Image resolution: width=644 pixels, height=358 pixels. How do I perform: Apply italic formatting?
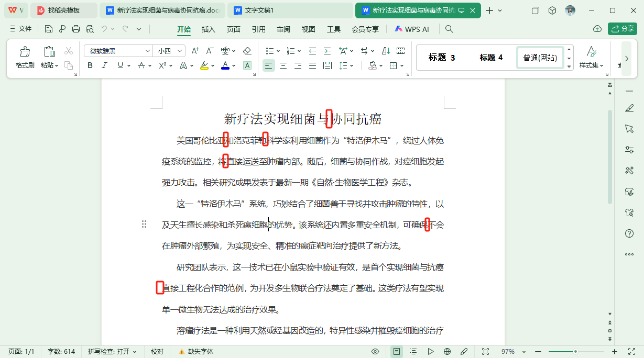[x=104, y=65]
